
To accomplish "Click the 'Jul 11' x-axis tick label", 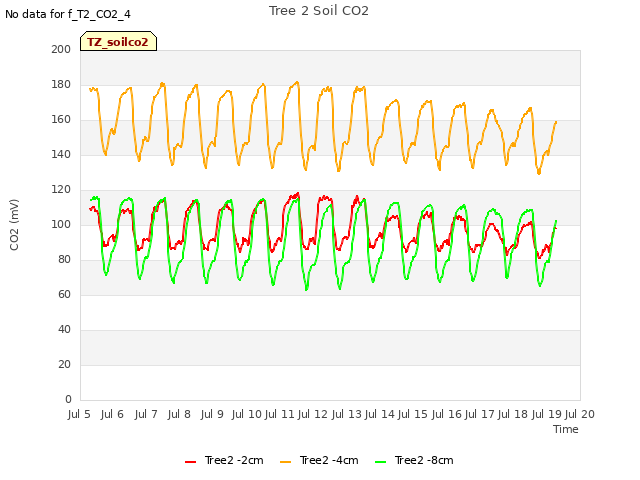I will (x=280, y=414).
